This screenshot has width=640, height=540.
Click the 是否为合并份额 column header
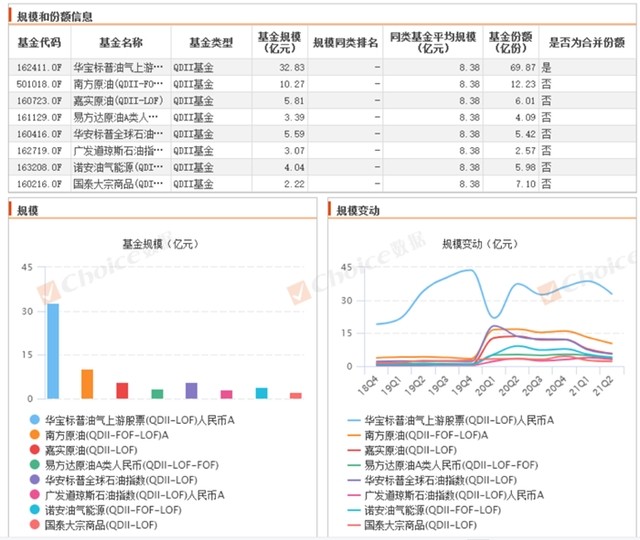(587, 42)
